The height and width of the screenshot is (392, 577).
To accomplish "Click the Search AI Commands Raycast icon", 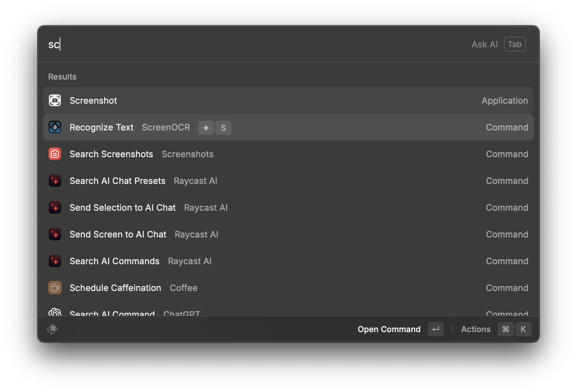I will point(55,261).
